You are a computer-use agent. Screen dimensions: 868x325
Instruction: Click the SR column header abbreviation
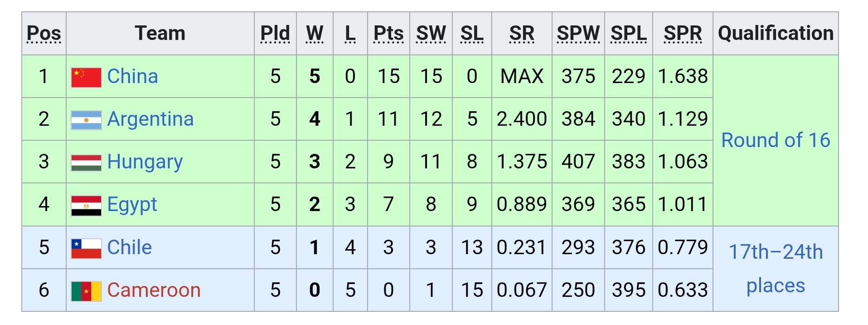point(522,33)
